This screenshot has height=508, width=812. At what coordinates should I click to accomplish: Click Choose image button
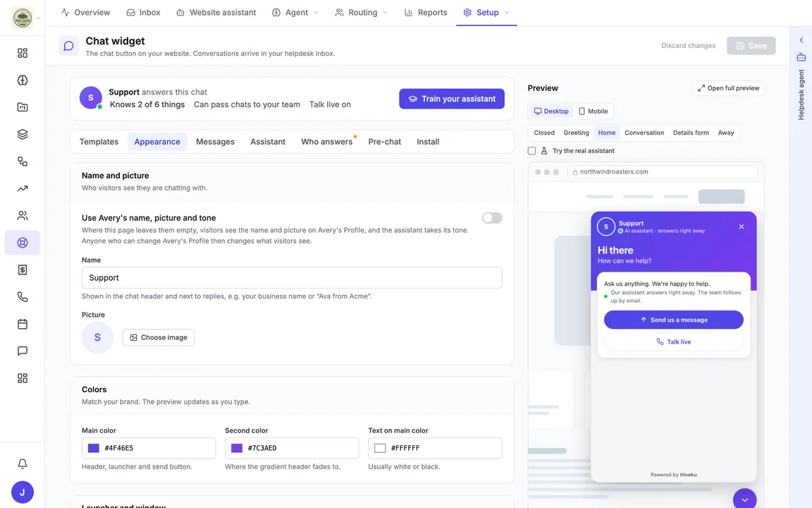(159, 337)
